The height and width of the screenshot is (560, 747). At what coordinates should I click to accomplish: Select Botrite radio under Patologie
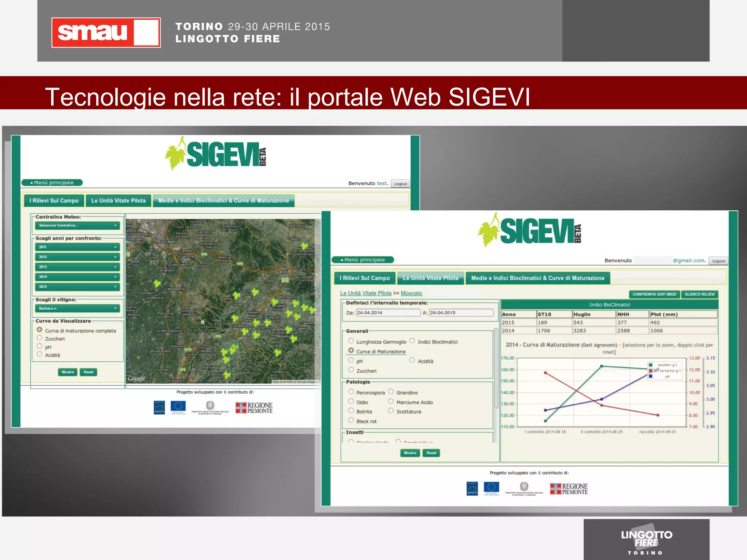pyautogui.click(x=351, y=411)
